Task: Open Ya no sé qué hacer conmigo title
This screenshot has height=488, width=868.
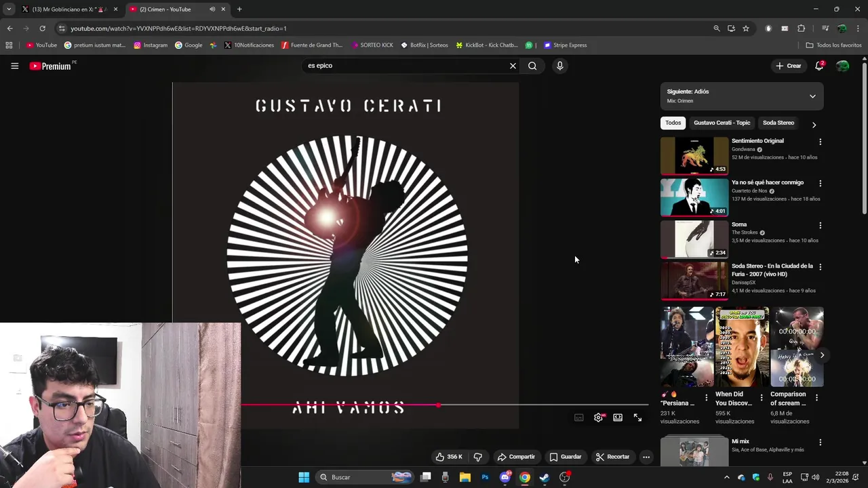Action: tap(768, 182)
